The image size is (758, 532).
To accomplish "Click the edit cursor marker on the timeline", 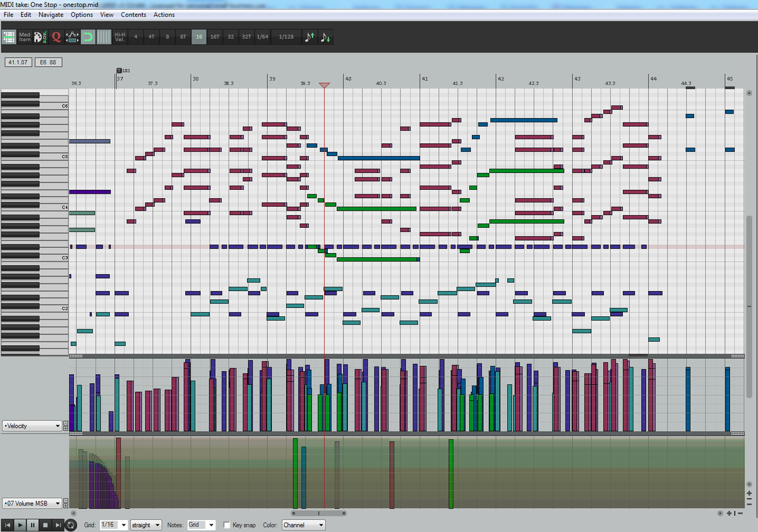I will [x=324, y=85].
